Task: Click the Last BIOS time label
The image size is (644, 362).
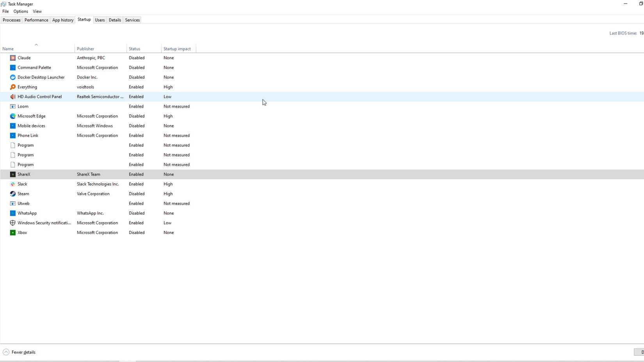Action: 623,33
